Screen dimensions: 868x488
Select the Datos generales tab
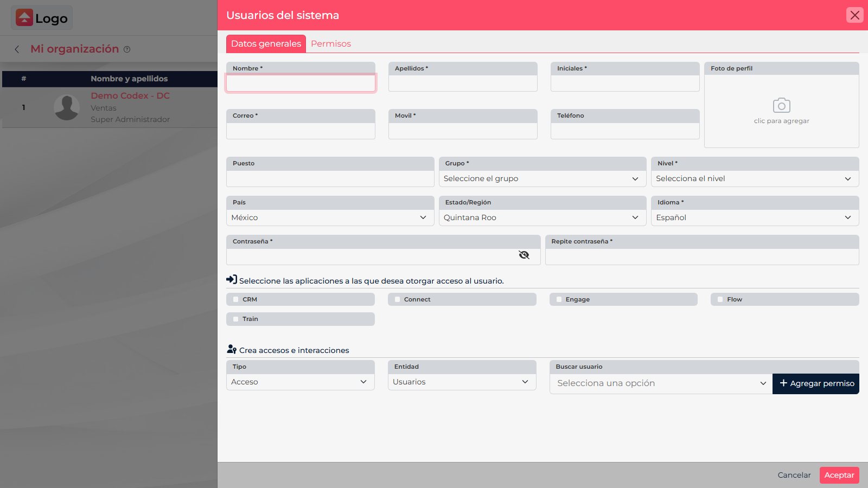[x=266, y=44]
